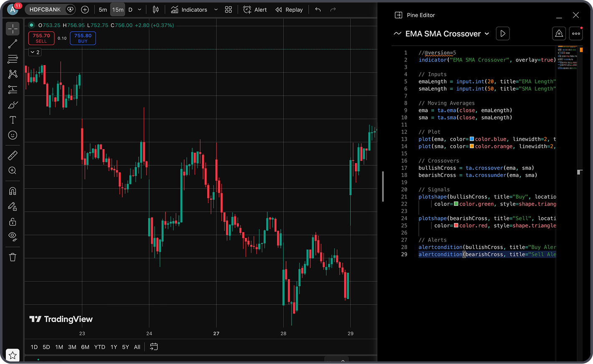Click the color.red swatch on line 25
593x364 pixels.
point(456,225)
